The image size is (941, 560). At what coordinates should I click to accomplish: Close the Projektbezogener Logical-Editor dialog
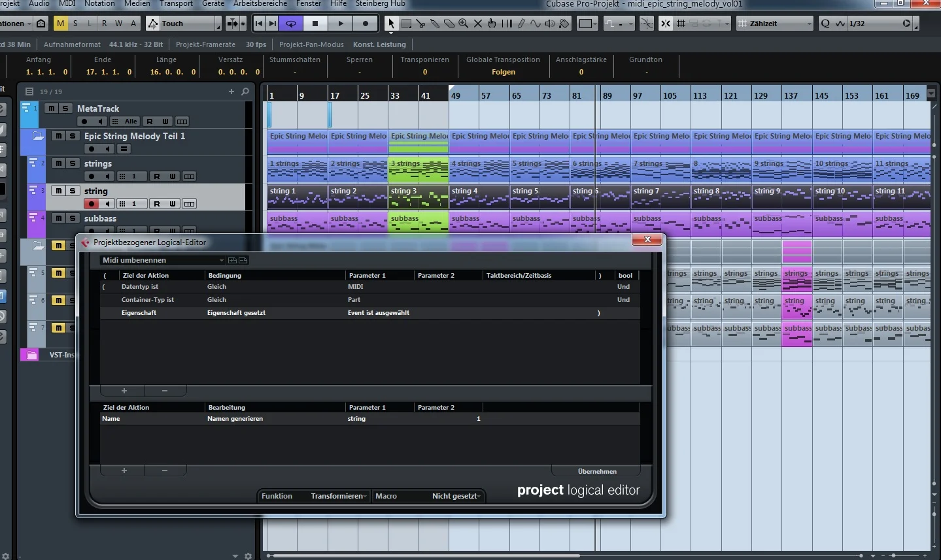(647, 239)
